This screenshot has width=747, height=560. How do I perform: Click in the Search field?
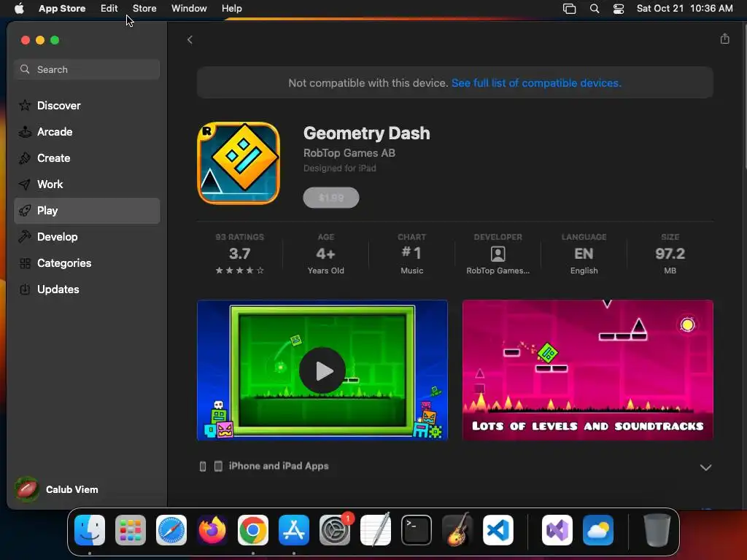88,69
